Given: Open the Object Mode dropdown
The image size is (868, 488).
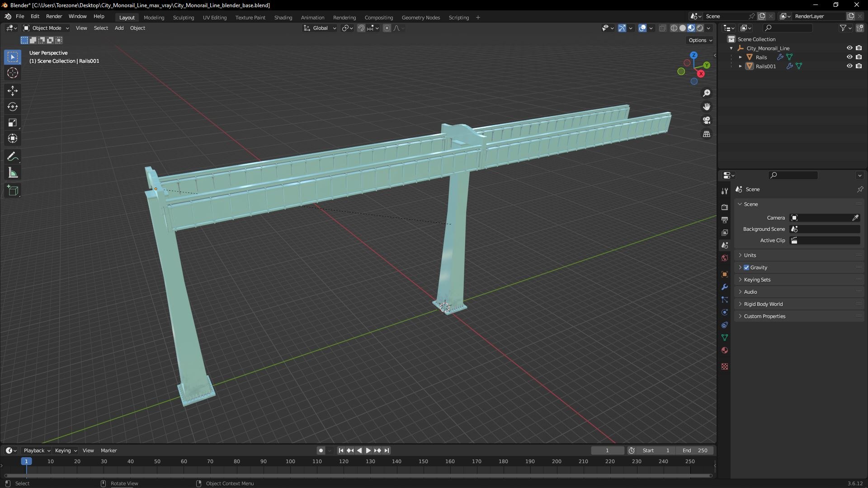Looking at the screenshot, I should [46, 28].
